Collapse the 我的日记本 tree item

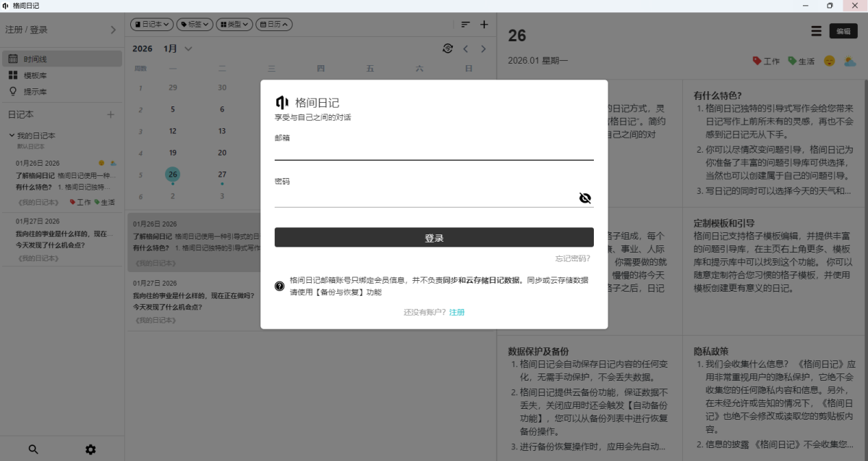pos(12,135)
